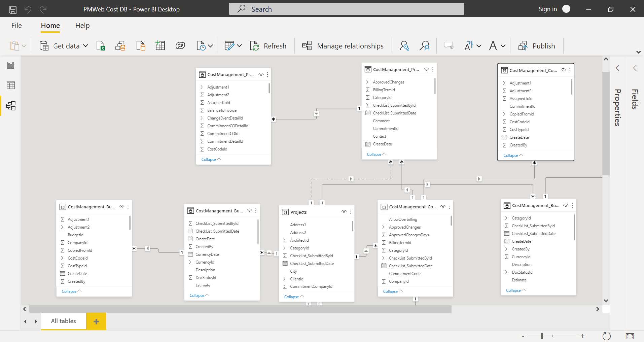
Task: Open Linguistic schema dropdown arrow
Action: click(x=503, y=46)
